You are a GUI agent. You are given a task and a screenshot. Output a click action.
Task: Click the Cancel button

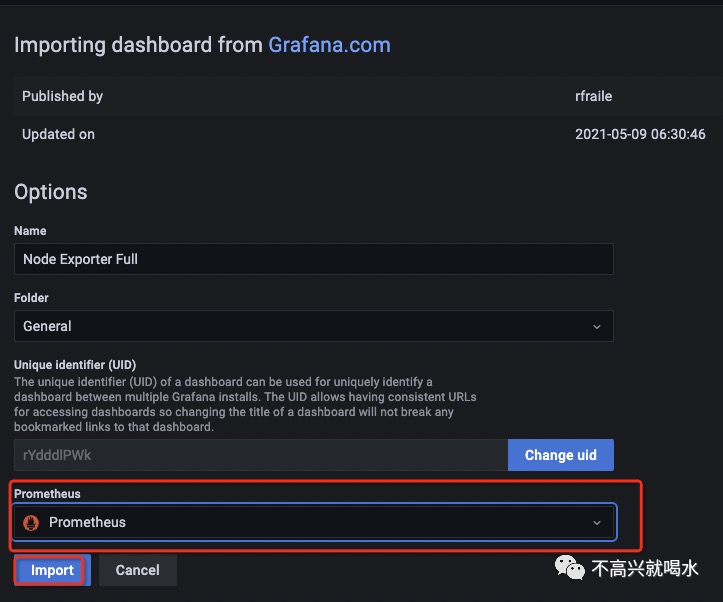pyautogui.click(x=137, y=570)
